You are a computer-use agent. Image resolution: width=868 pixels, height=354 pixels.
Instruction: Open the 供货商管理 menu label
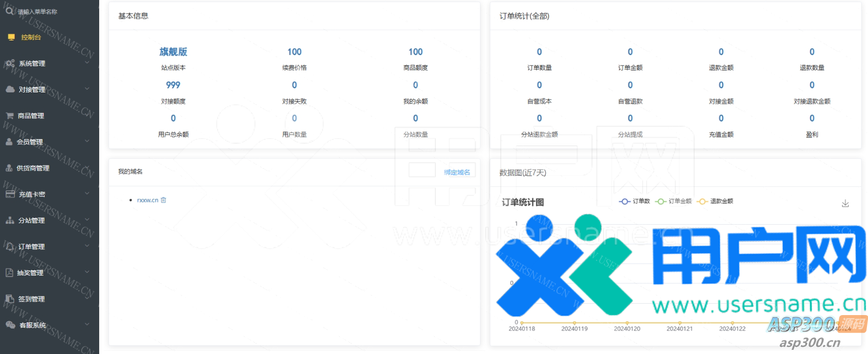[33, 168]
